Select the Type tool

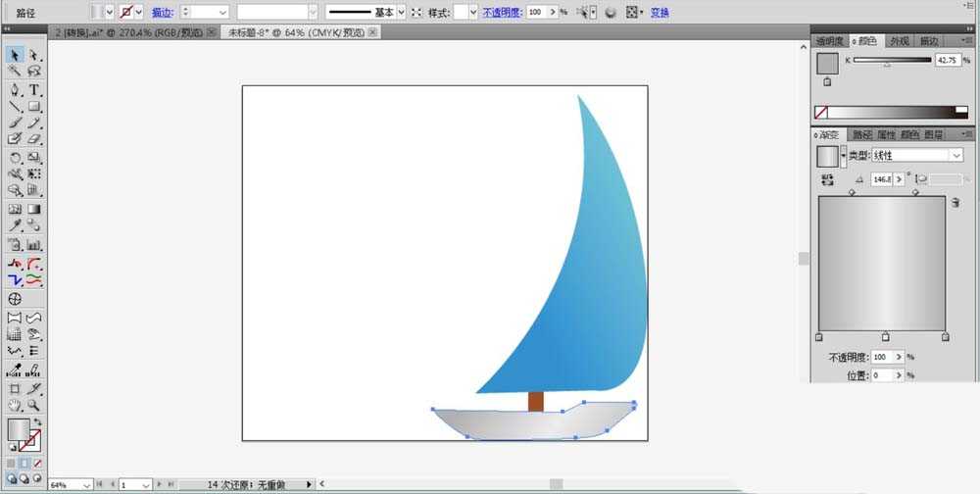pyautogui.click(x=34, y=89)
